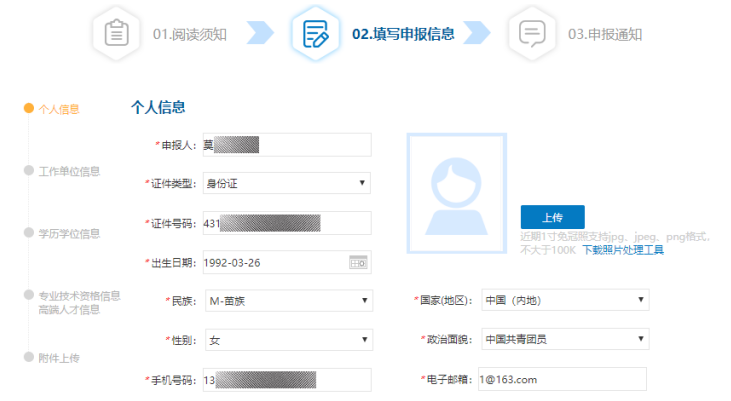The height and width of the screenshot is (401, 731).
Task: Click the 申报人 name input field
Action: 286,145
